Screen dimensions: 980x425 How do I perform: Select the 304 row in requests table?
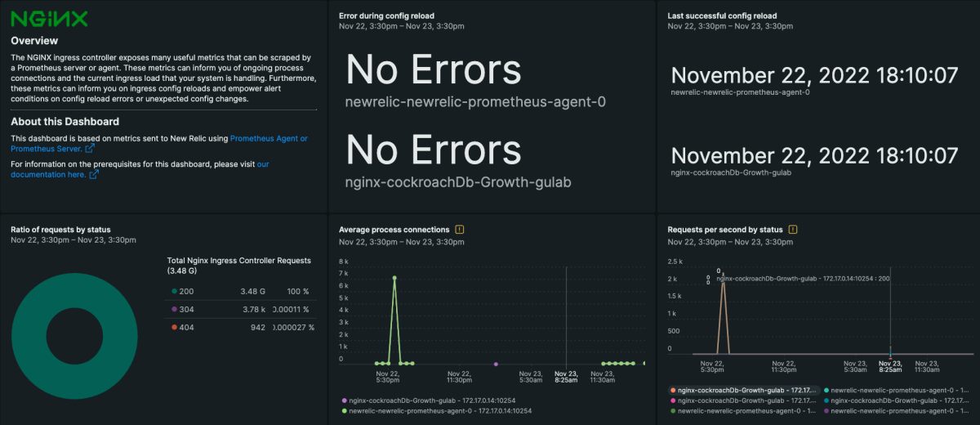click(x=241, y=309)
